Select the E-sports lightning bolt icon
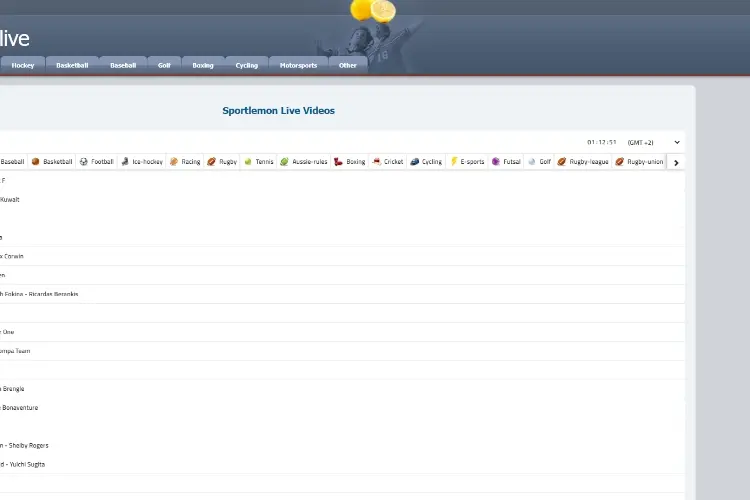The height and width of the screenshot is (500, 750). [x=454, y=162]
